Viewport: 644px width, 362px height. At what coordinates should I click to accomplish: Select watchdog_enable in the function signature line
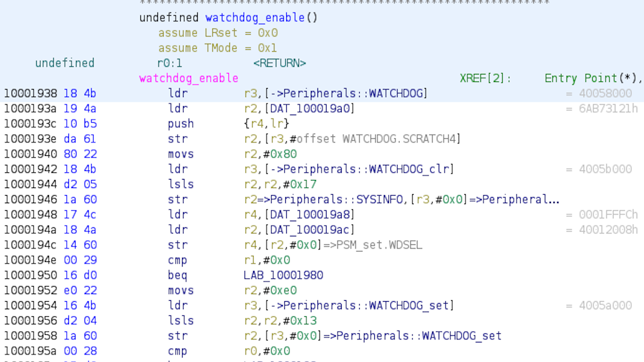(255, 18)
